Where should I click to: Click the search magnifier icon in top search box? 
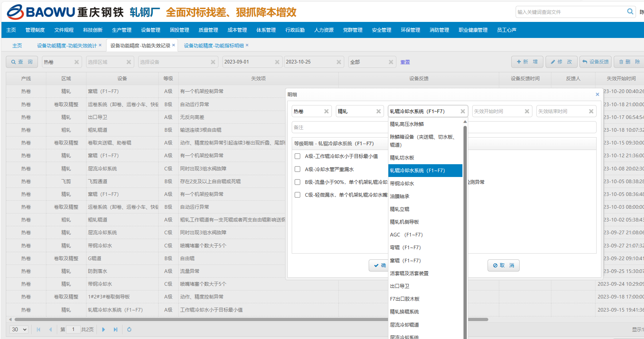[x=630, y=12]
